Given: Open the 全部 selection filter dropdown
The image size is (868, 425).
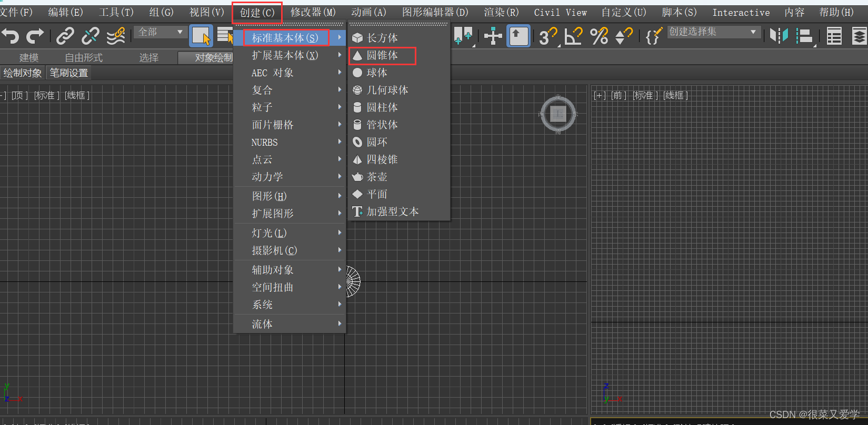Looking at the screenshot, I should (x=160, y=32).
